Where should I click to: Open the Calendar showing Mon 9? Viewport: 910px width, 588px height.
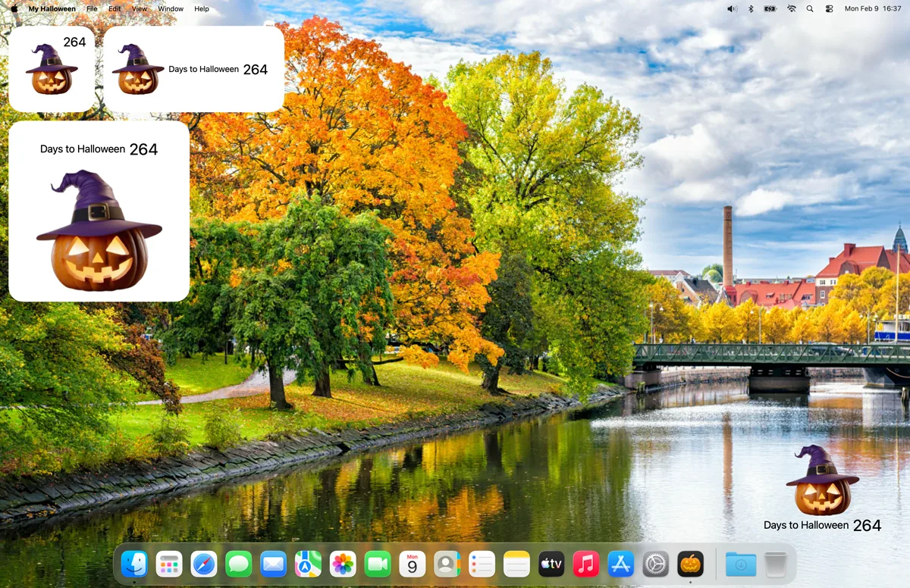(412, 564)
